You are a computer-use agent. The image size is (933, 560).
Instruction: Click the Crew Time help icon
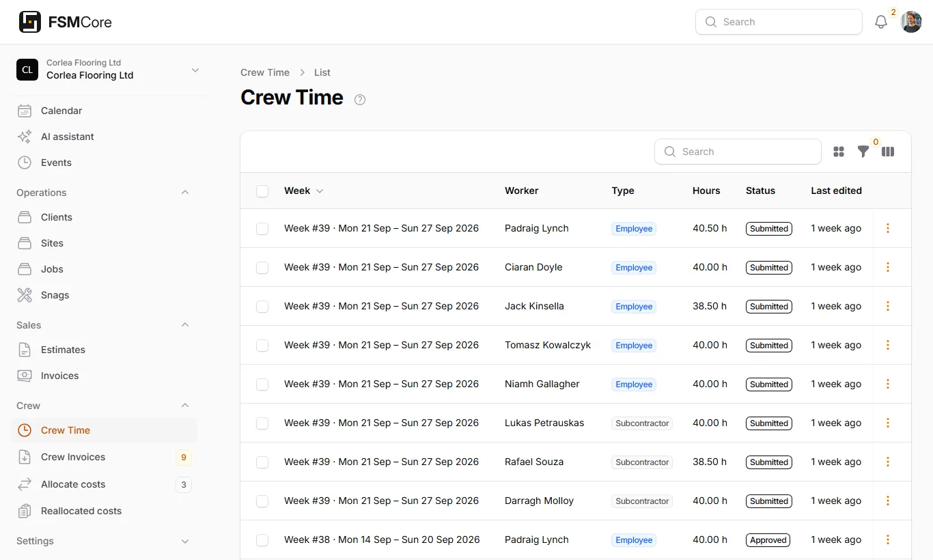click(360, 100)
